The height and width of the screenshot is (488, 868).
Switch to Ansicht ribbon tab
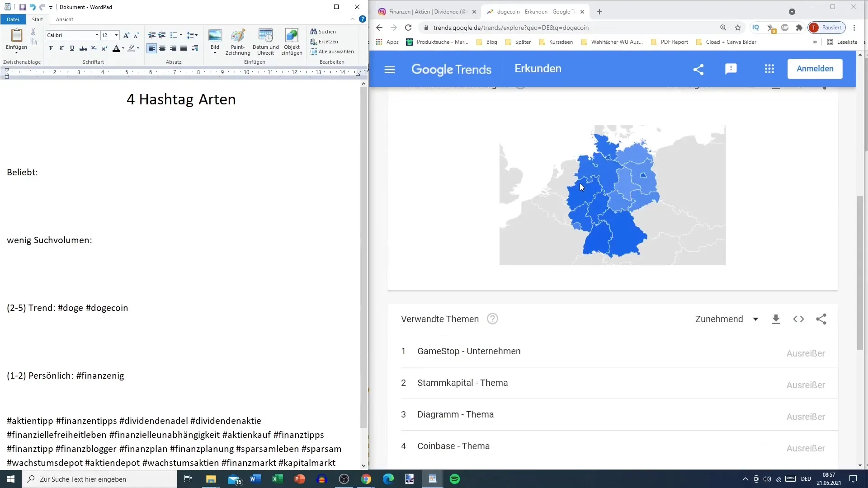(65, 19)
